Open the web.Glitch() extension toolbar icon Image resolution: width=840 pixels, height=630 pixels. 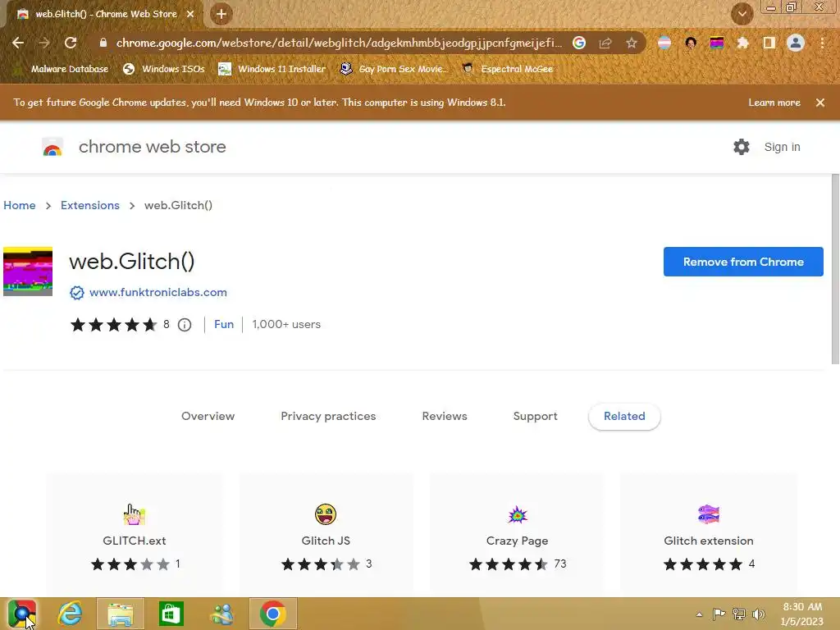pyautogui.click(x=717, y=43)
